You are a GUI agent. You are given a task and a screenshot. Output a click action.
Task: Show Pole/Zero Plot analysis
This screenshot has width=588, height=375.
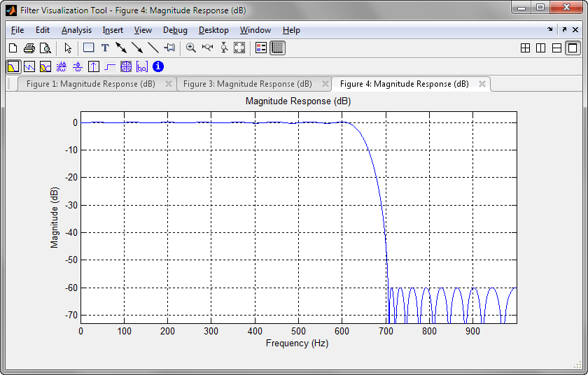click(126, 66)
